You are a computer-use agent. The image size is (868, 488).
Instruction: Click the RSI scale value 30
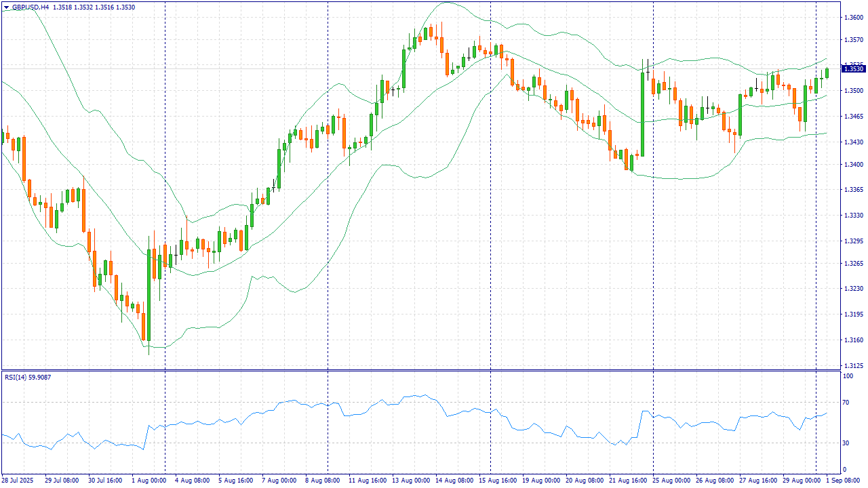(846, 443)
